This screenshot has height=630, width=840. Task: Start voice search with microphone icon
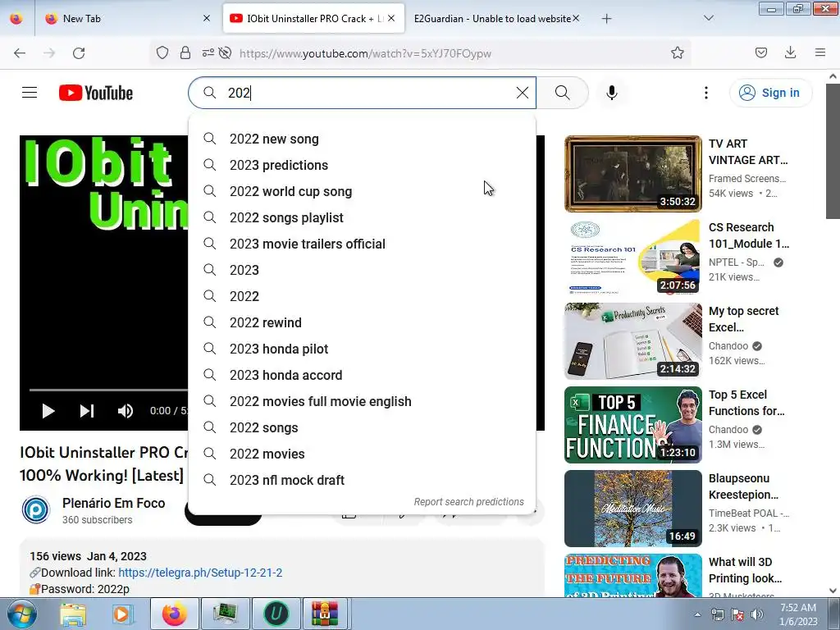pyautogui.click(x=612, y=93)
